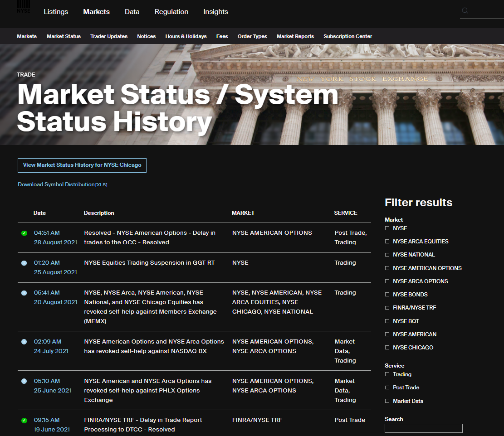
Task: Open the 01:20 AM 25 August 2021 entry
Action: [x=55, y=267]
